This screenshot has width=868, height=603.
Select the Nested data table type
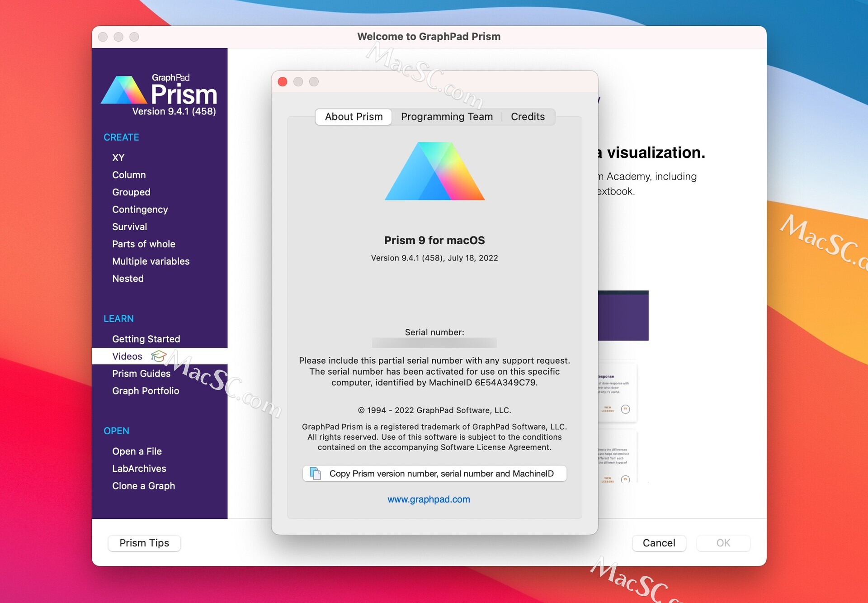(128, 278)
